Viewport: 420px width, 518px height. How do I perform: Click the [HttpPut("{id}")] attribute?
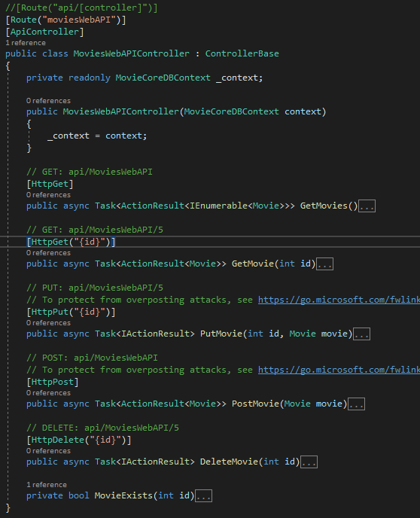click(71, 312)
